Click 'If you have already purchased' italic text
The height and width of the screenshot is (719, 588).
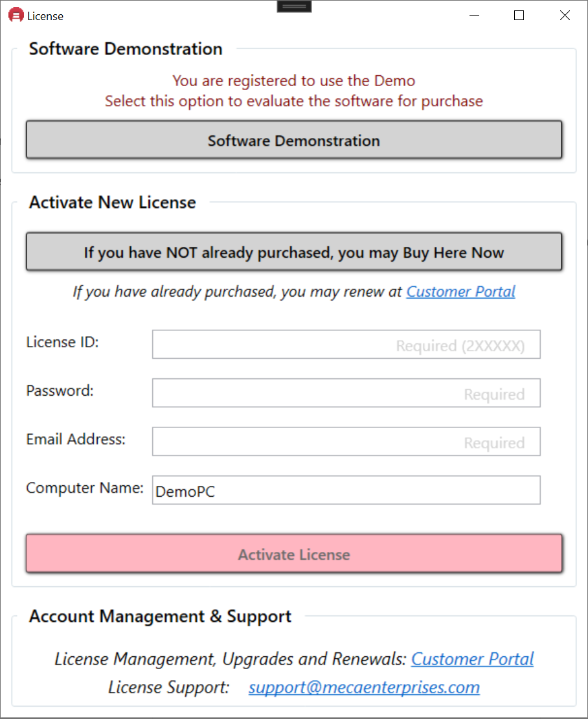[x=237, y=291]
